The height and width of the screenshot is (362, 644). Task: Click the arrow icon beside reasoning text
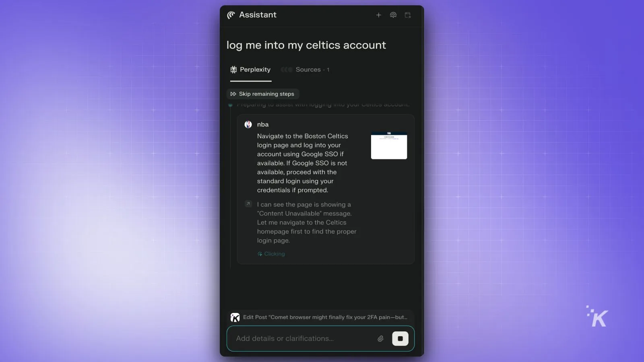[248, 204]
